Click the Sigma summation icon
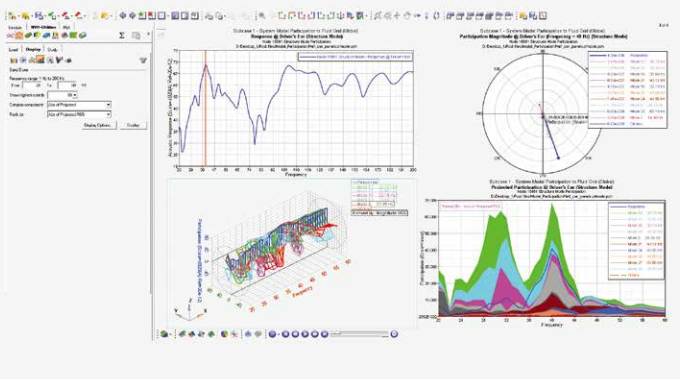Image resolution: width=680 pixels, height=380 pixels. (x=122, y=35)
